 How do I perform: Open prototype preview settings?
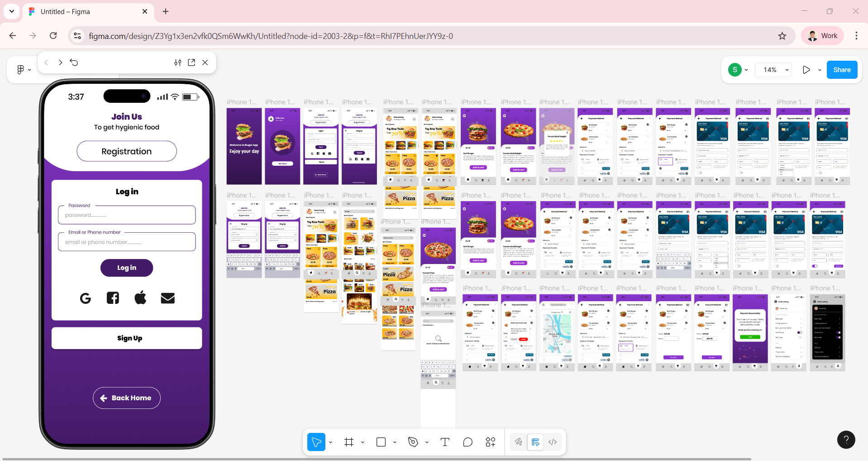click(178, 62)
